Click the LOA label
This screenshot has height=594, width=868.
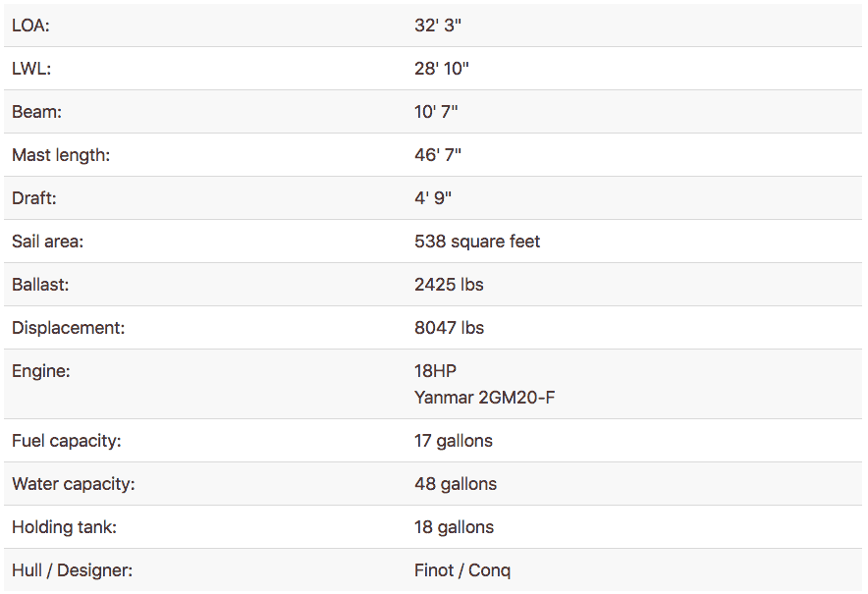tap(30, 26)
